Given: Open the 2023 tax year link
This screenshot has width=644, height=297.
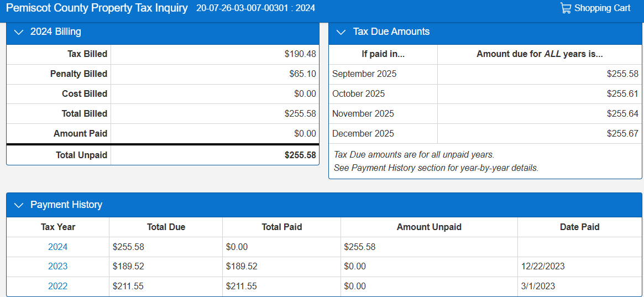Looking at the screenshot, I should (x=57, y=266).
